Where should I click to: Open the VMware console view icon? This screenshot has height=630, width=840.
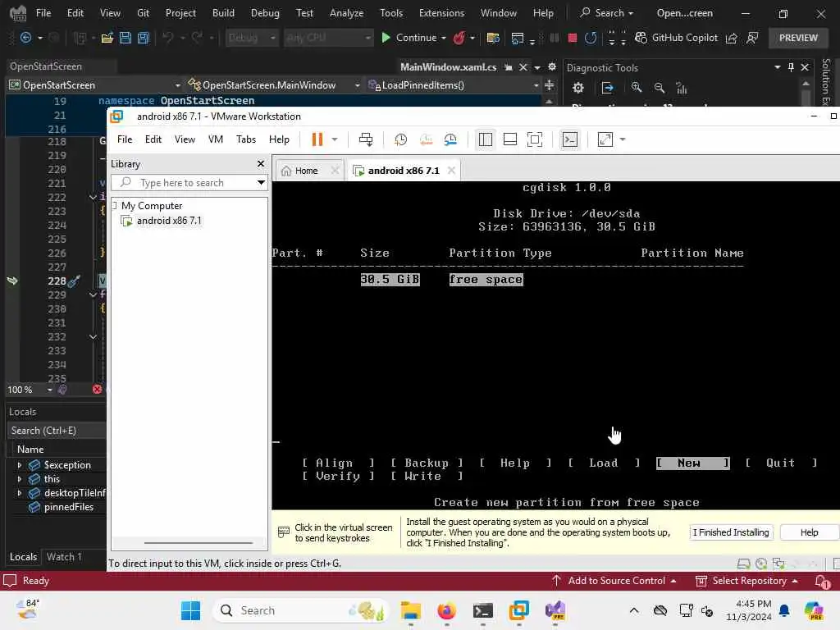click(x=569, y=139)
